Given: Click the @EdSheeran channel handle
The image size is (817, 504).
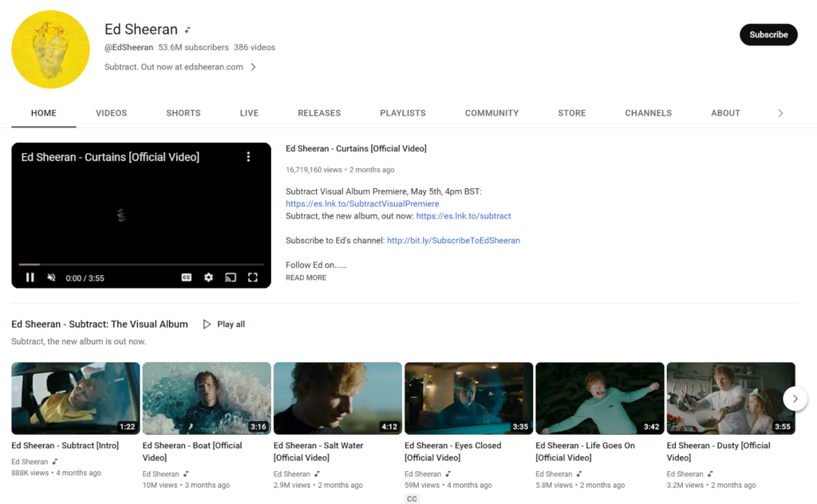Looking at the screenshot, I should (128, 47).
